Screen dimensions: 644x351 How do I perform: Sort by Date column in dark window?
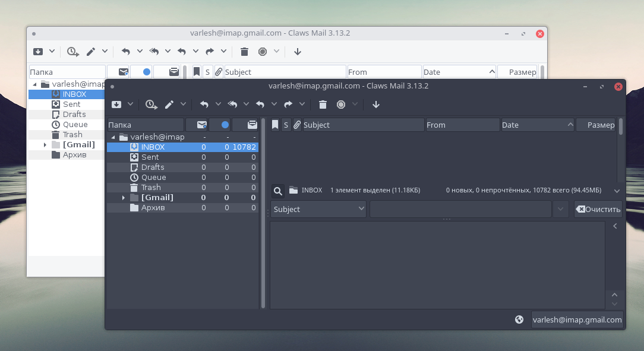coord(538,125)
